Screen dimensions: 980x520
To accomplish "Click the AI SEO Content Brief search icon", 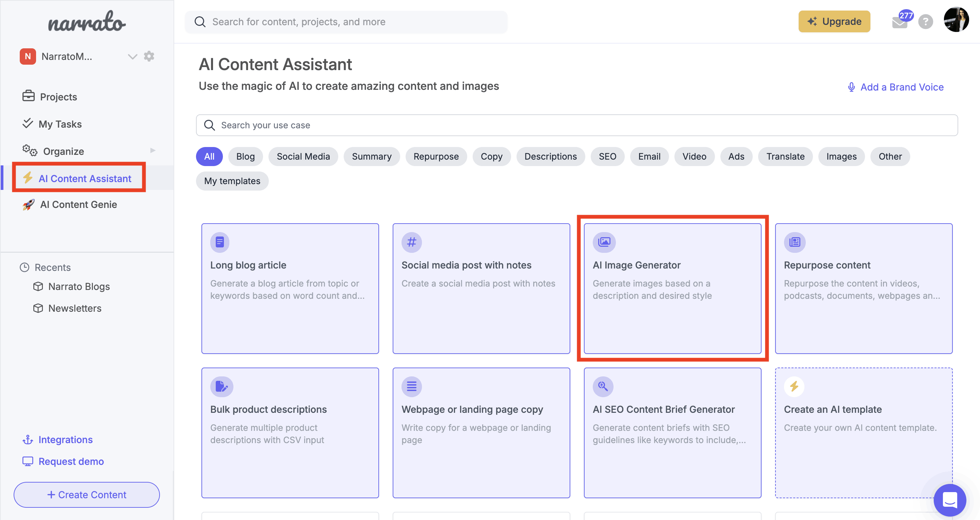I will click(x=603, y=387).
